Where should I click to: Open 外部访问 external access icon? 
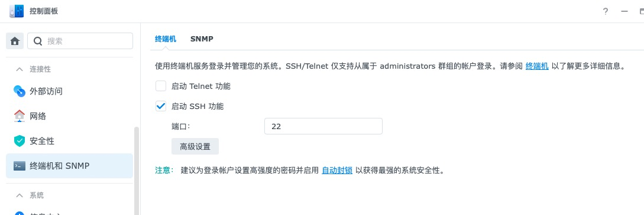20,91
